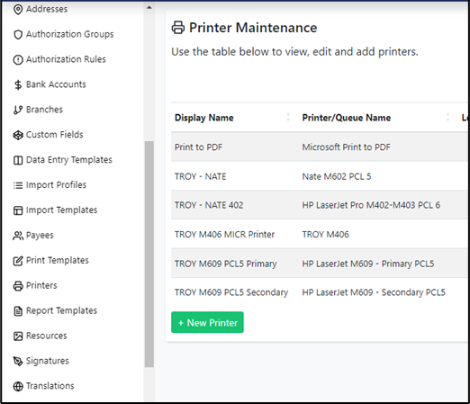Viewport: 470px width, 404px height.
Task: Open Custom Fields section
Action: tap(54, 135)
